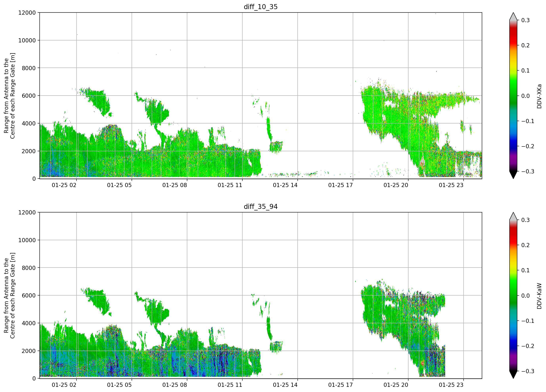Click the 4000 tick on the diff_10_35 y-axis

[x=29, y=123]
